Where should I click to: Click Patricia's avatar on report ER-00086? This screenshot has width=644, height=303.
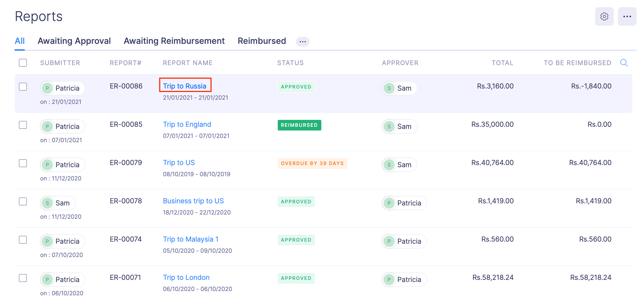[x=47, y=88]
